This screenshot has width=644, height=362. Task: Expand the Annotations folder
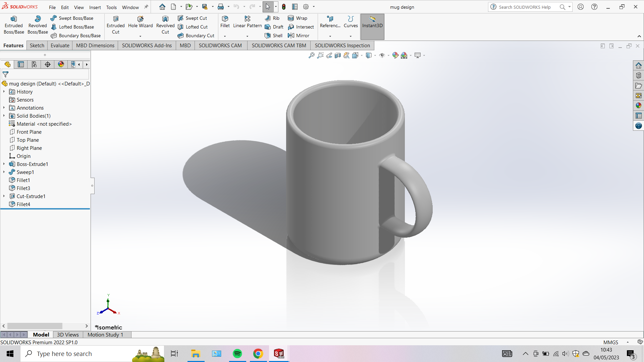4,108
